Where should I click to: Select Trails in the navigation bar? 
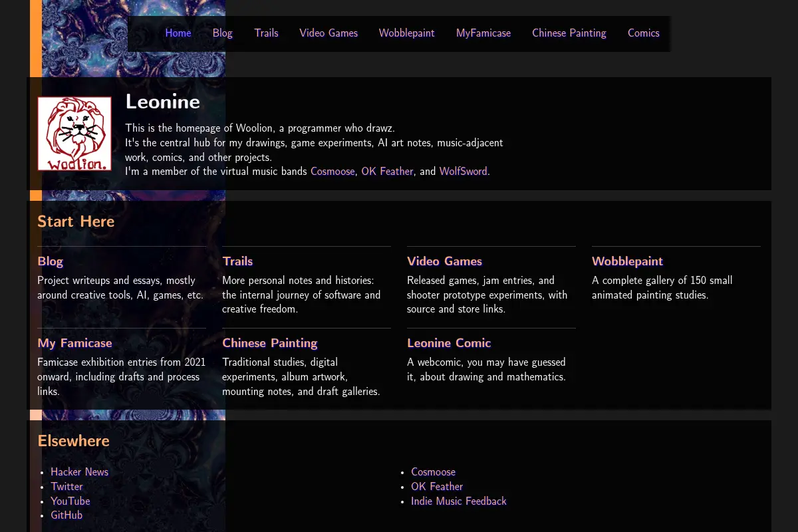pos(266,33)
